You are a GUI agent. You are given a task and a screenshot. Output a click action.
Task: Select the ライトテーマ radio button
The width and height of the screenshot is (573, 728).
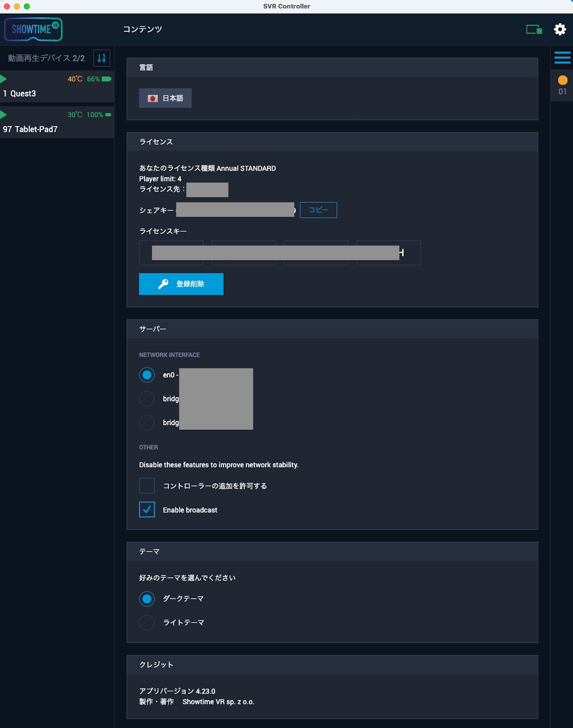[147, 623]
